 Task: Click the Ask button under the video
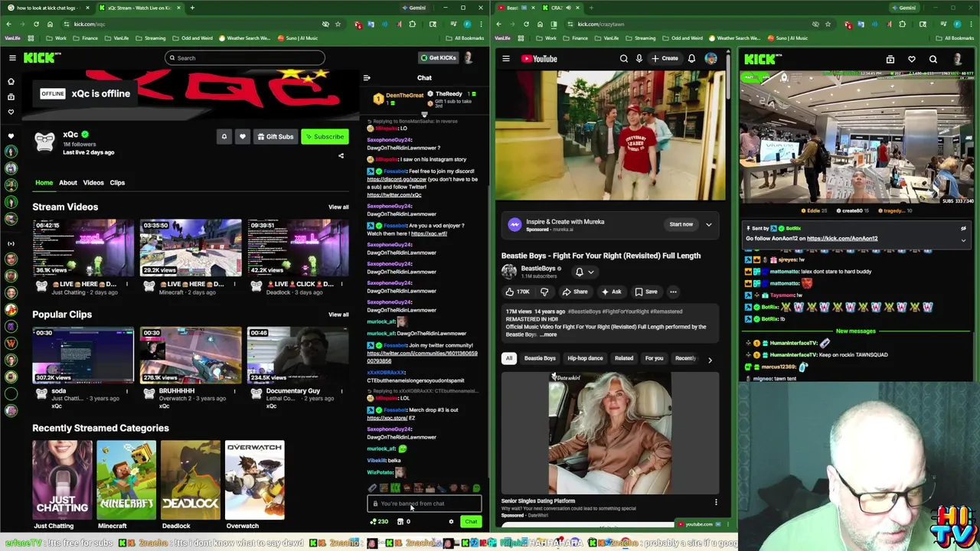pos(611,292)
